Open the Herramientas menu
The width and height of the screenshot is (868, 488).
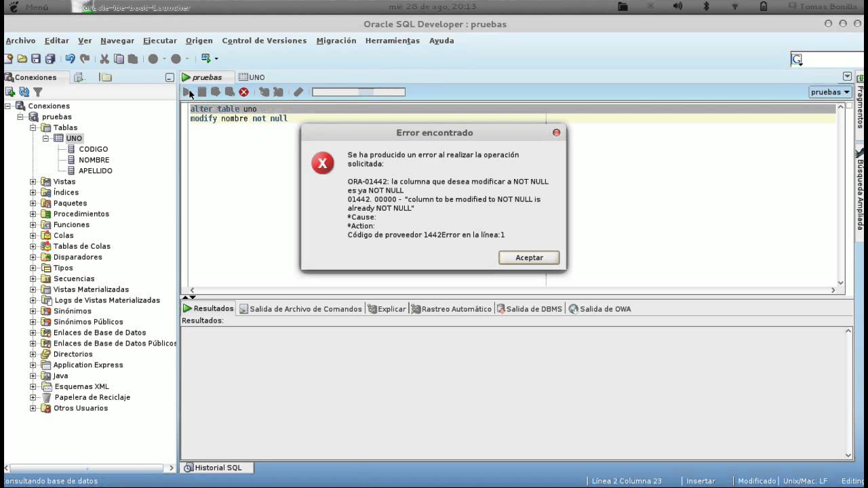(x=393, y=41)
